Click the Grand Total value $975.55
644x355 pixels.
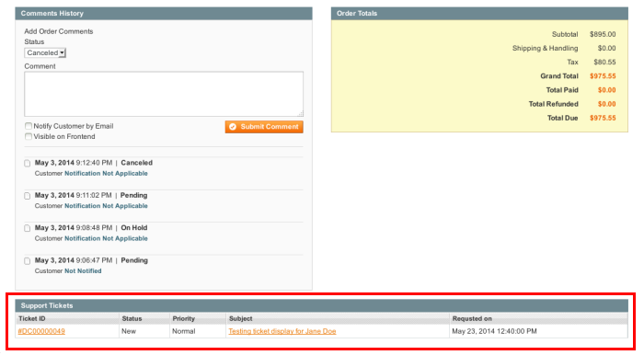point(603,76)
